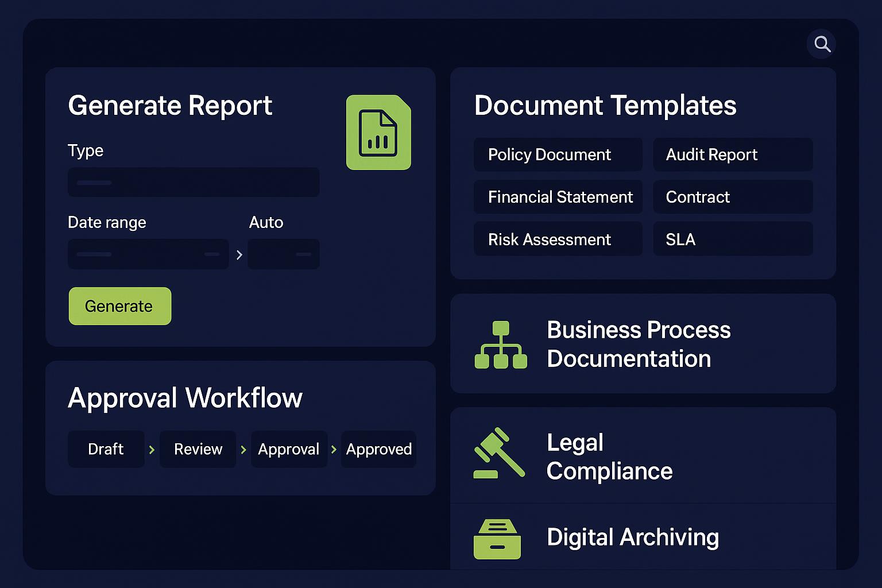Open the Date range selector

pyautogui.click(x=148, y=254)
